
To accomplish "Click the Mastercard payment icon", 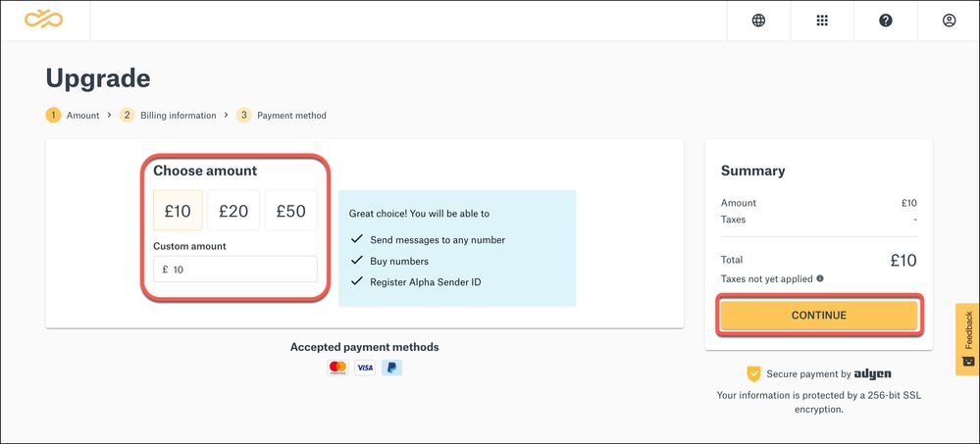I will pos(338,368).
